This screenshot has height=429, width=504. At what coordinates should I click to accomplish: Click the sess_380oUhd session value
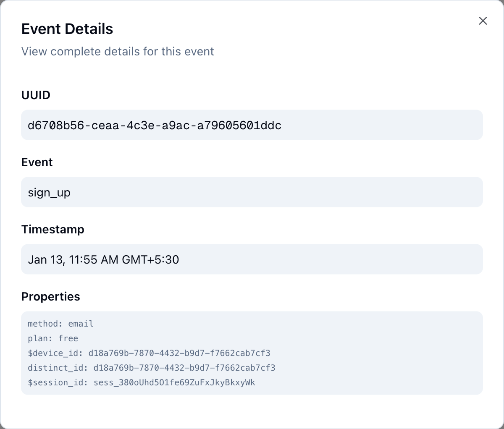coord(174,382)
